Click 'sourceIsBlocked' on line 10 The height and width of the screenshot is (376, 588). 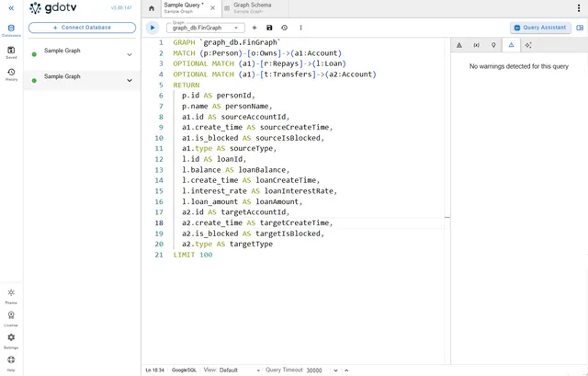pyautogui.click(x=289, y=138)
